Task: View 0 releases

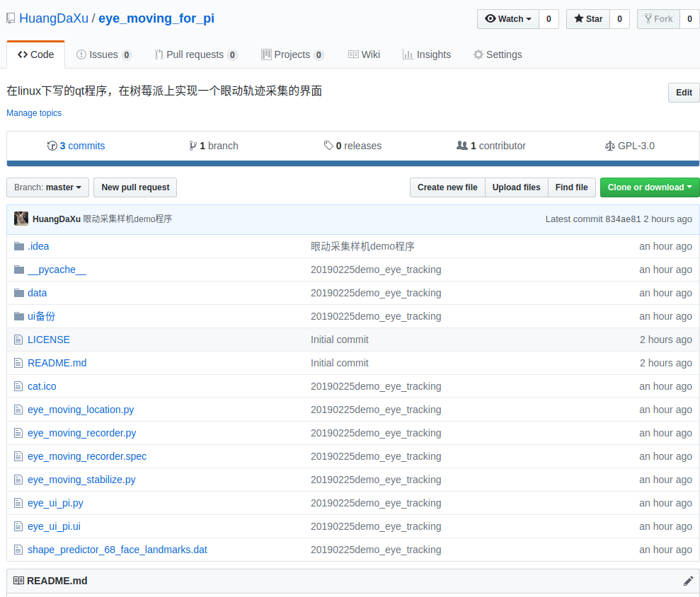Action: [352, 146]
